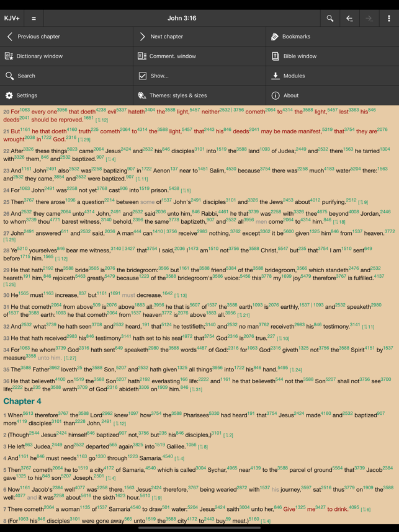This screenshot has width=399, height=532.
Task: Click the Next chapter chevron icon
Action: [142, 37]
